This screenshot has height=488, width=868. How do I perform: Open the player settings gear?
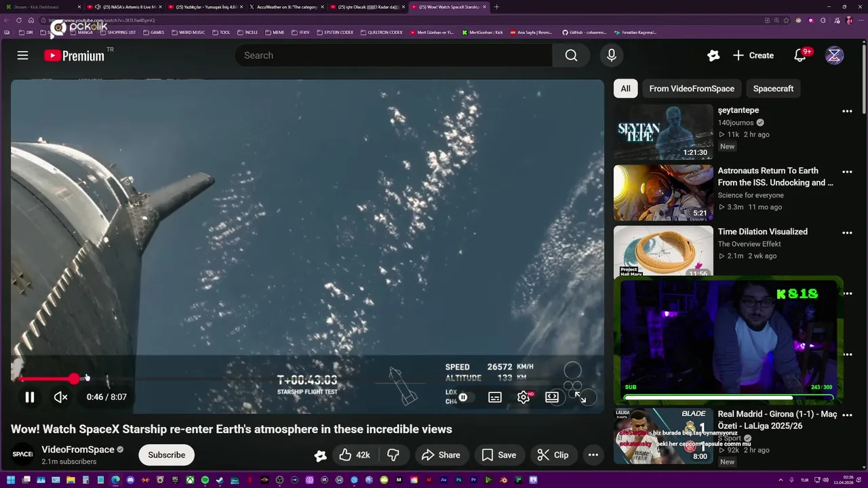[524, 397]
